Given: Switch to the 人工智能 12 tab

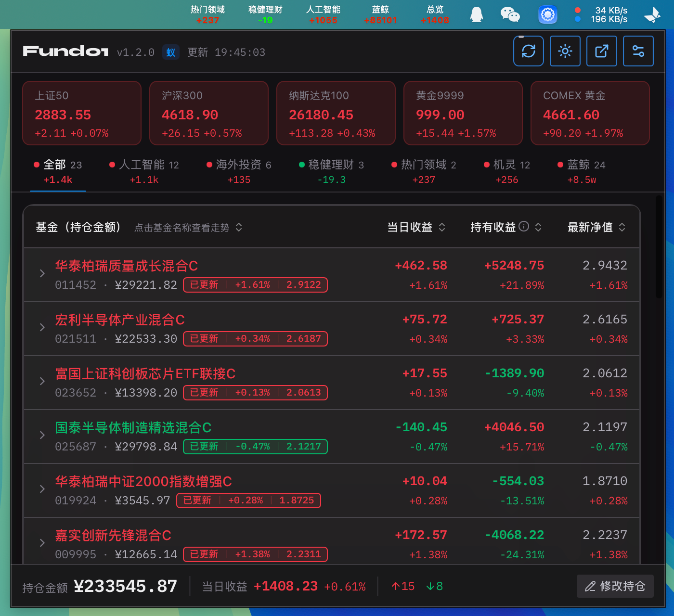Looking at the screenshot, I should [x=144, y=172].
